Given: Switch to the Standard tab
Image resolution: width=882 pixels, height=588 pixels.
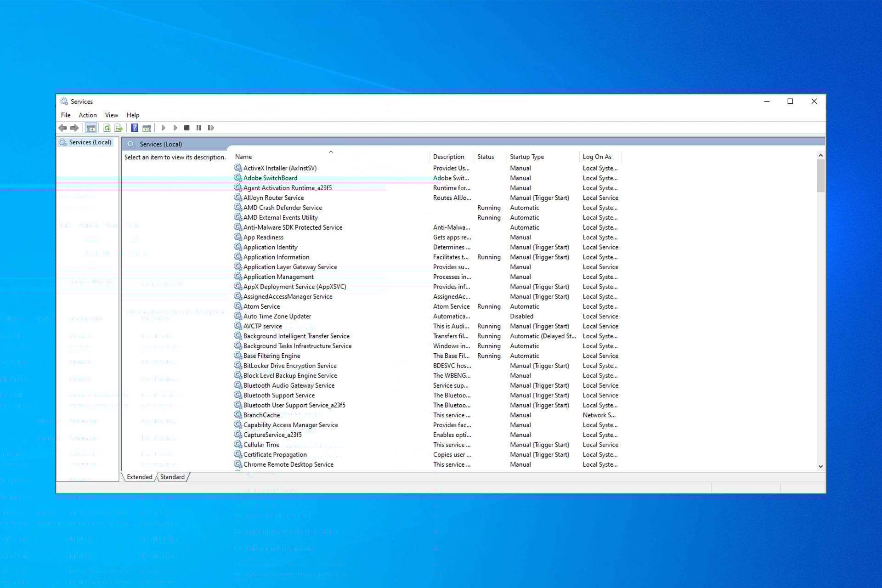Looking at the screenshot, I should click(172, 477).
